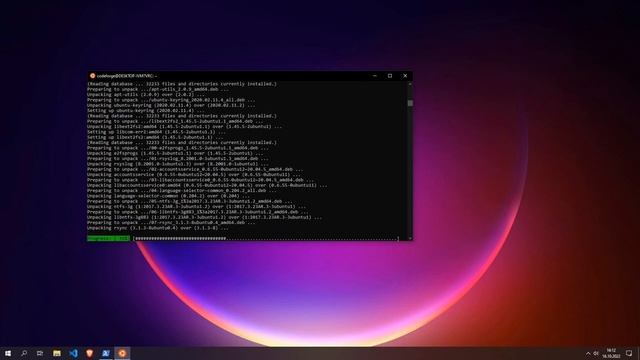
Task: Click the terminal scrollbar up arrow
Action: (x=410, y=84)
